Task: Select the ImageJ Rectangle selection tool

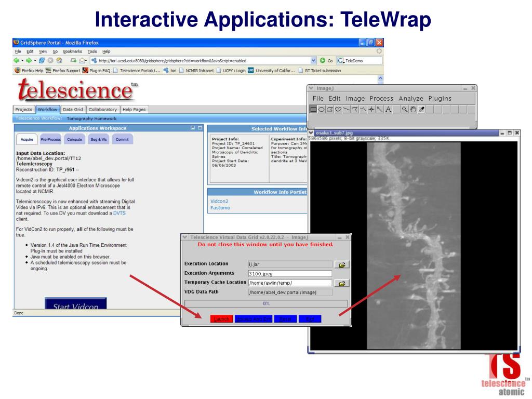Action: [x=313, y=109]
